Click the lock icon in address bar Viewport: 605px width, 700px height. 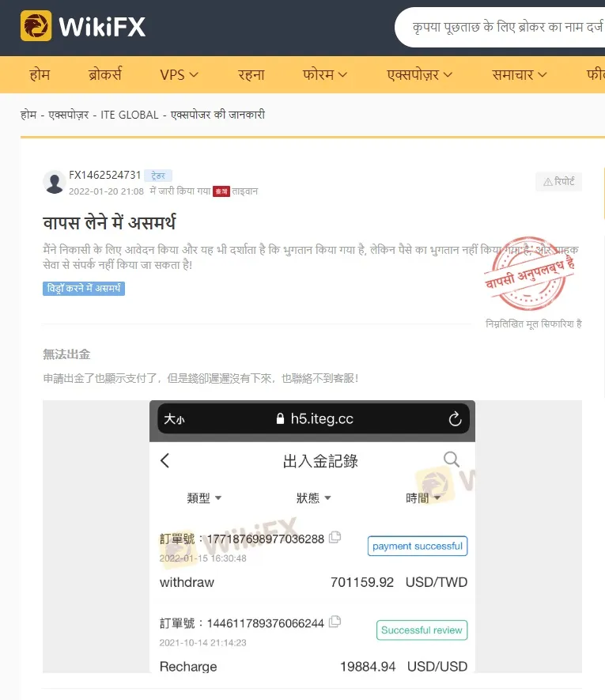(x=280, y=418)
